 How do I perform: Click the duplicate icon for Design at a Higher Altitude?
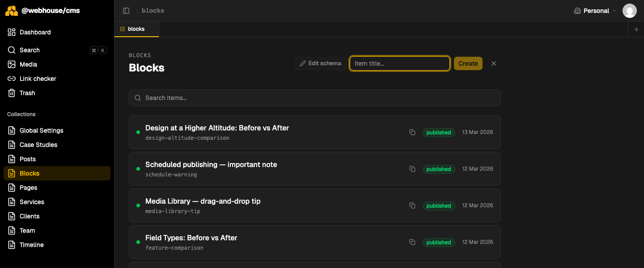pyautogui.click(x=412, y=132)
